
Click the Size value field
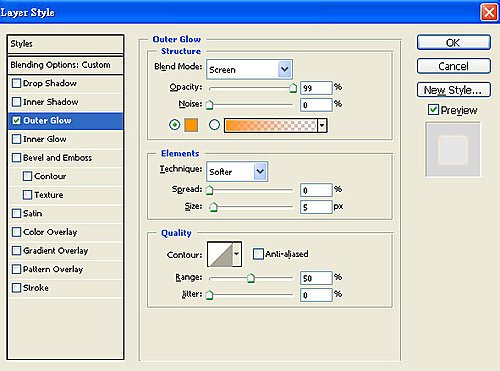(316, 207)
